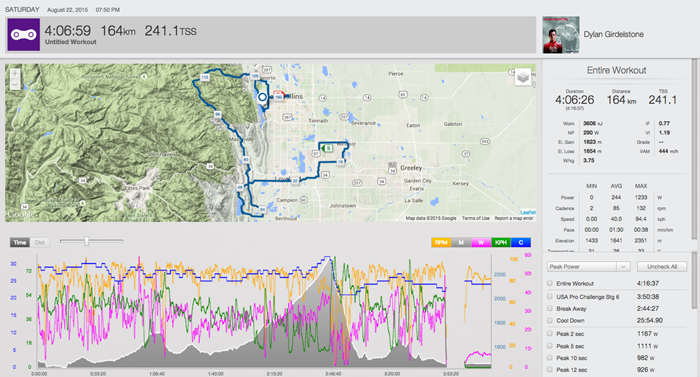Check the Break Away lap checkbox
The width and height of the screenshot is (700, 377).
(550, 308)
